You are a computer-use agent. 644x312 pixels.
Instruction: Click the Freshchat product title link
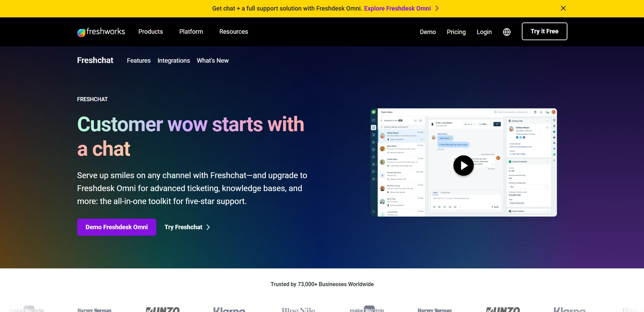[x=95, y=60]
